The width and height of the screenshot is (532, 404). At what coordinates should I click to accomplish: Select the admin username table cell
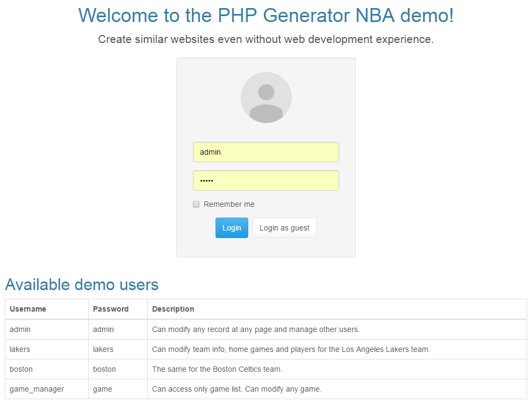(x=20, y=329)
